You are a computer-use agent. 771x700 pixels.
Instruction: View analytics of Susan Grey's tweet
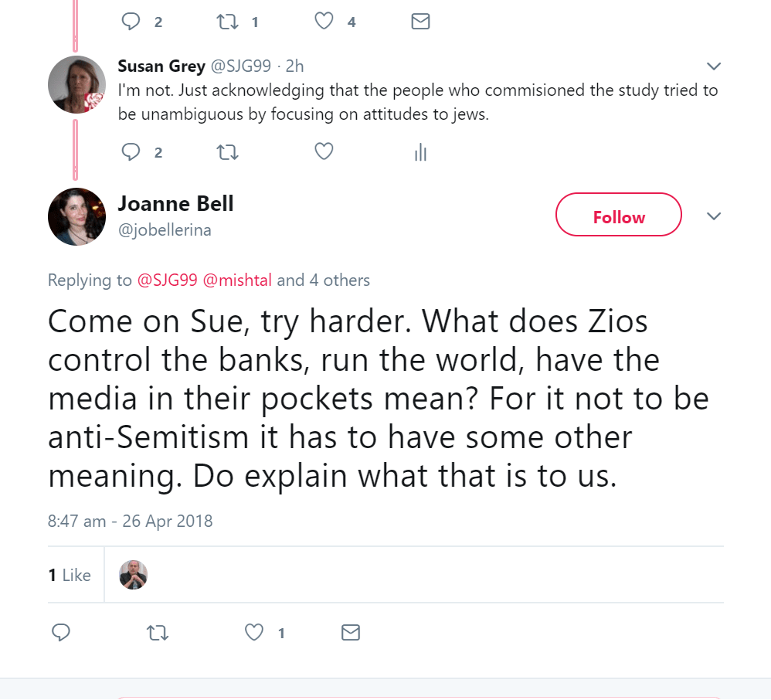pyautogui.click(x=420, y=153)
